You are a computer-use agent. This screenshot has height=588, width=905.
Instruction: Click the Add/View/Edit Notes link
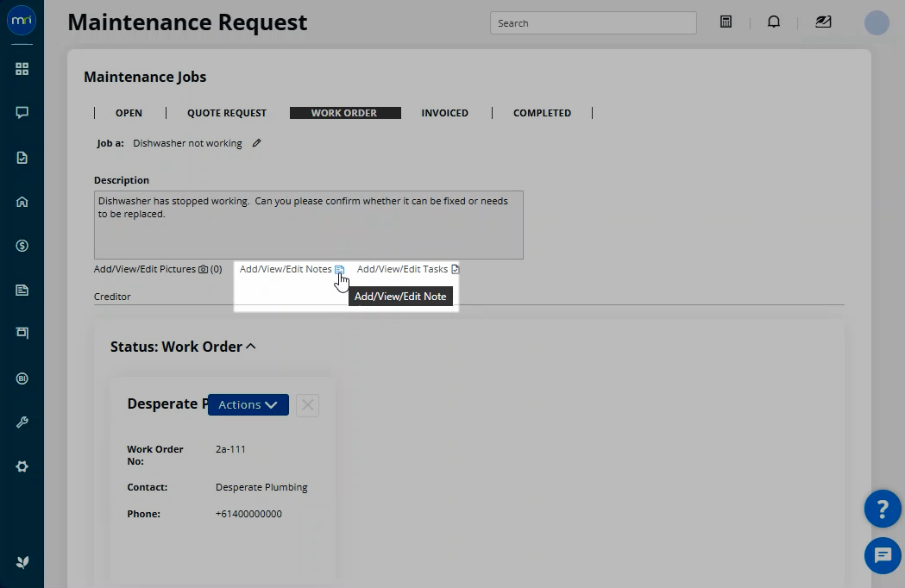286,269
